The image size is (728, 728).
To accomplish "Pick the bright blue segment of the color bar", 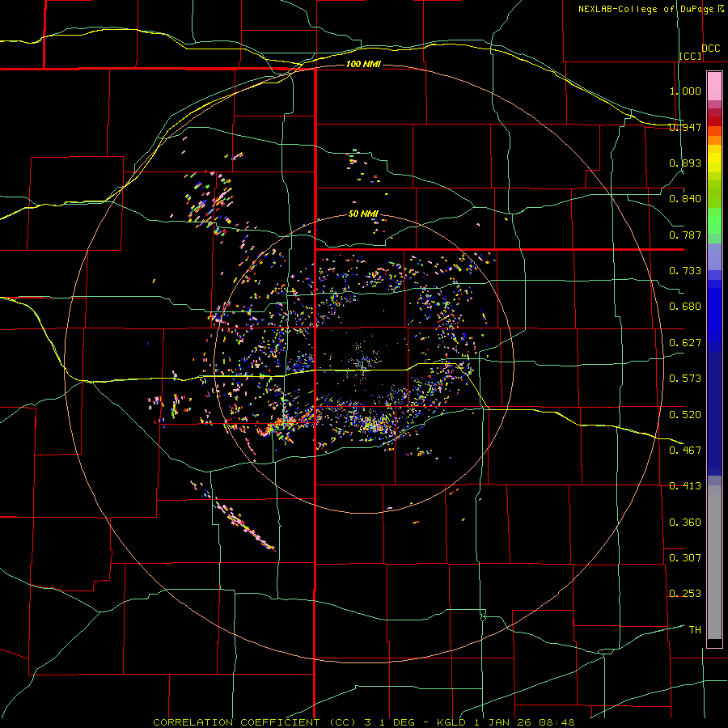I will [x=714, y=315].
